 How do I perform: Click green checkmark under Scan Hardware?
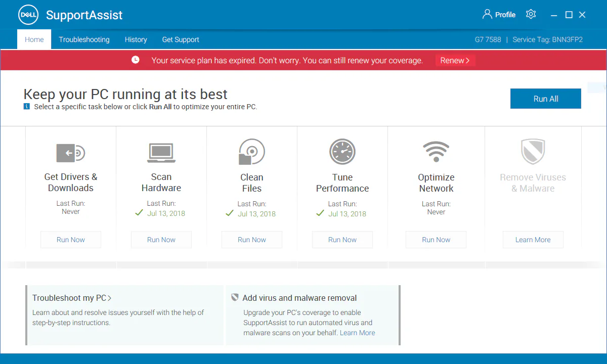tap(139, 213)
